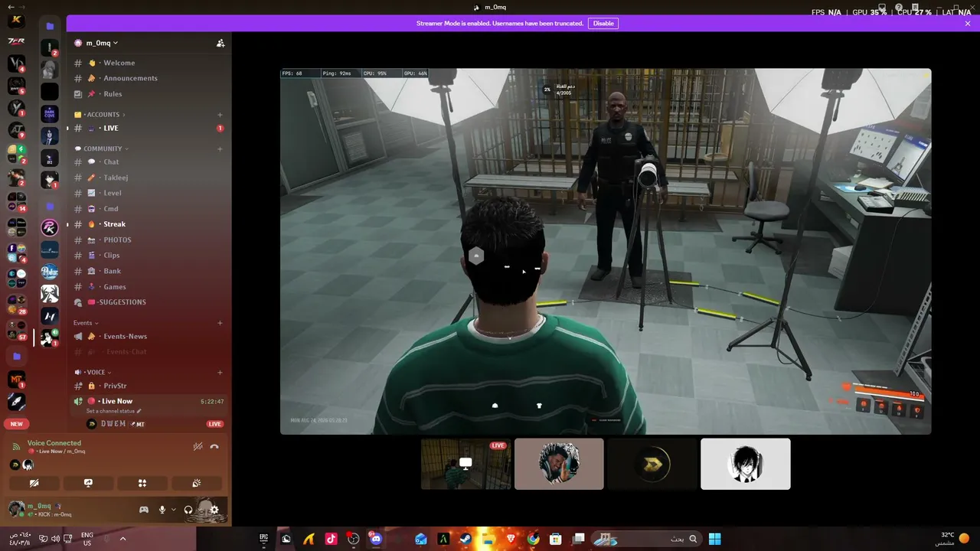Click the red NEW pill in the server list
980x551 pixels.
pos(16,424)
